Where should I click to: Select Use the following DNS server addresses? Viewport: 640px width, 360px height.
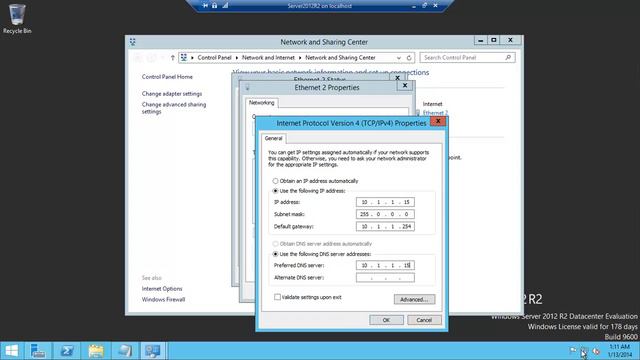click(x=276, y=254)
